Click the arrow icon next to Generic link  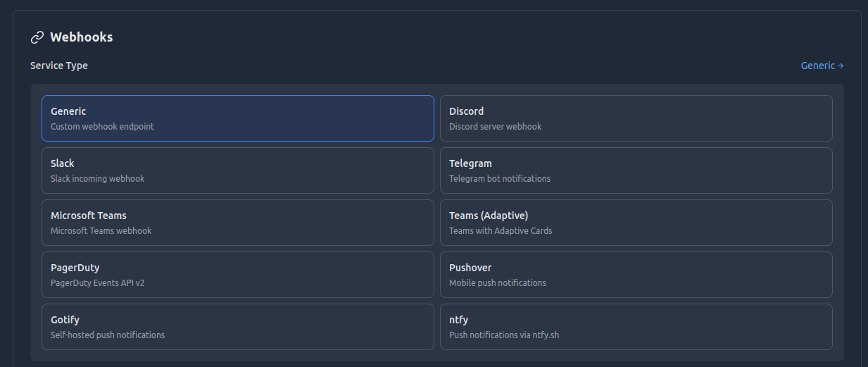click(841, 66)
